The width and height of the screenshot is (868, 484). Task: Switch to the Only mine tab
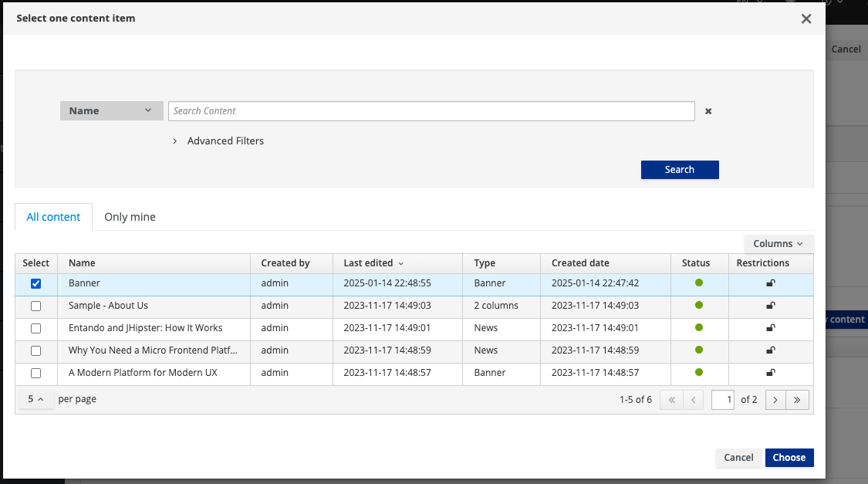click(130, 217)
